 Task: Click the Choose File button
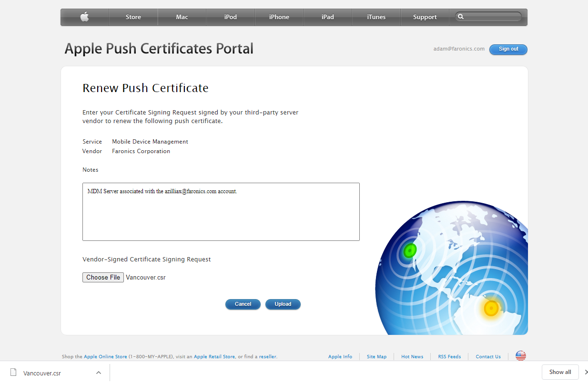103,277
